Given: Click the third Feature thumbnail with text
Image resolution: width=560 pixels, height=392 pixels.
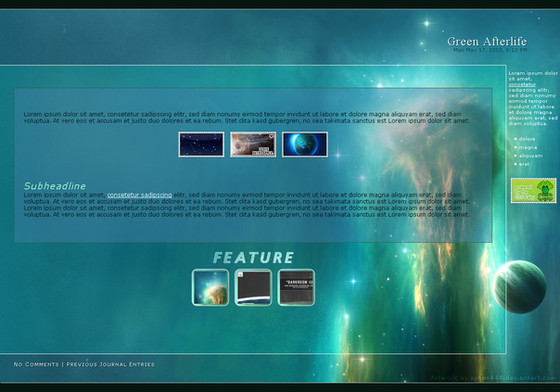Looking at the screenshot, I should [296, 287].
